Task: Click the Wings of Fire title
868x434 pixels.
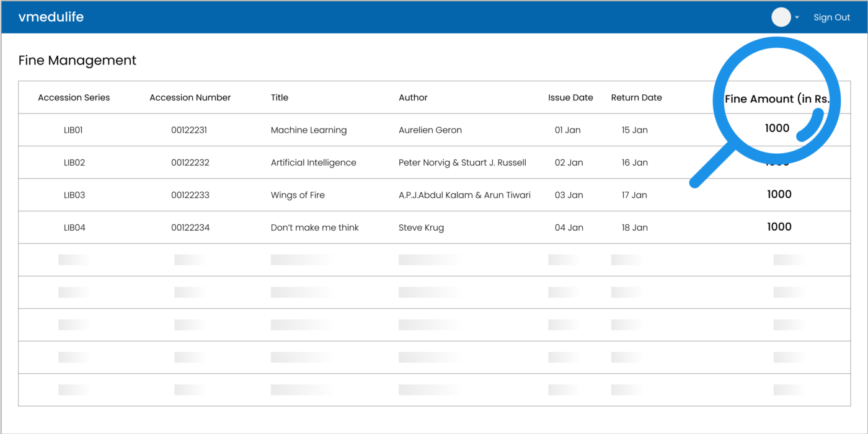Action: point(298,195)
